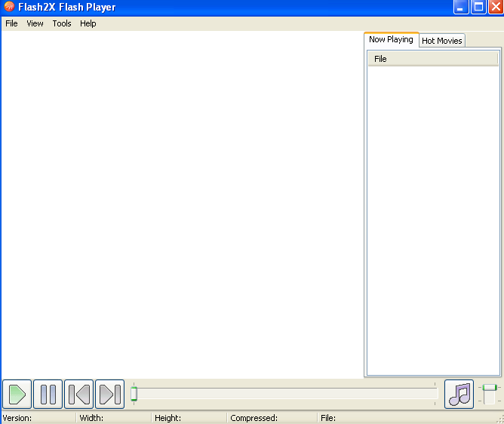Switch to the Now Playing tab
Viewport: 504px width, 424px height.
pos(391,39)
